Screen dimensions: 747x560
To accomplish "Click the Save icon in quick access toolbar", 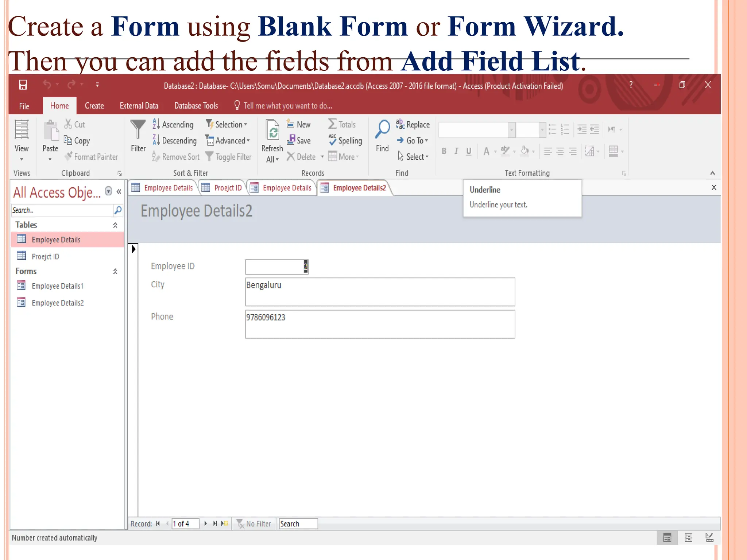I will (x=23, y=85).
